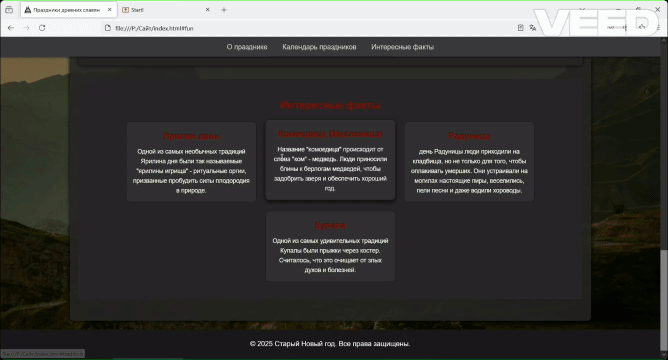The height and width of the screenshot is (360, 668).
Task: Click the 'Комоедица (Масленица)' card title
Action: point(330,134)
